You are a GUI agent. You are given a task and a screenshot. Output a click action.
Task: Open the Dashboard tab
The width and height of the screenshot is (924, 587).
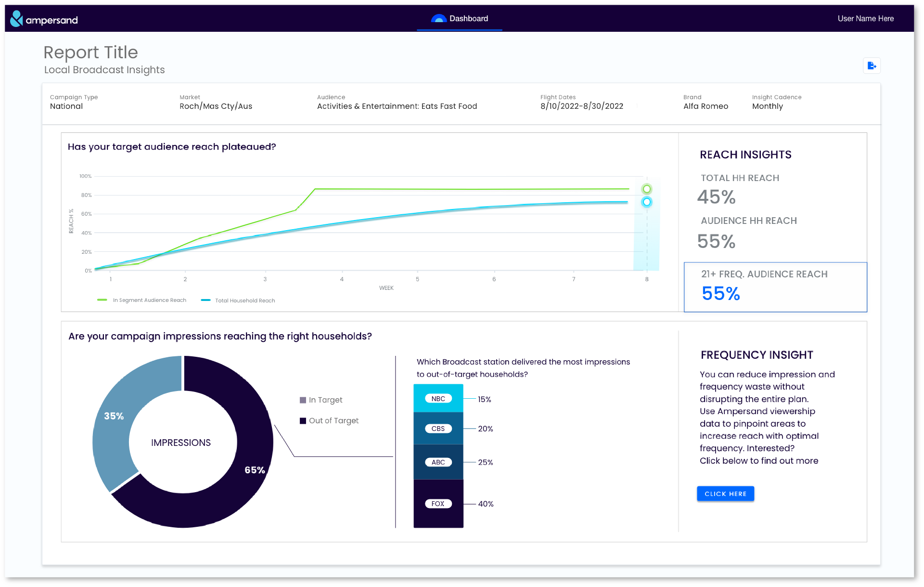coord(460,19)
